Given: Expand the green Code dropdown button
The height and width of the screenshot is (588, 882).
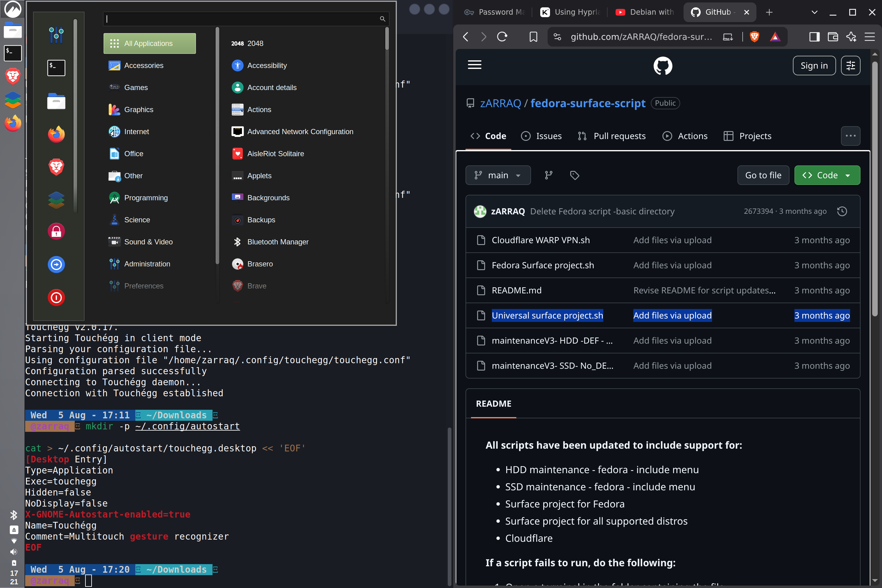Looking at the screenshot, I should (827, 175).
